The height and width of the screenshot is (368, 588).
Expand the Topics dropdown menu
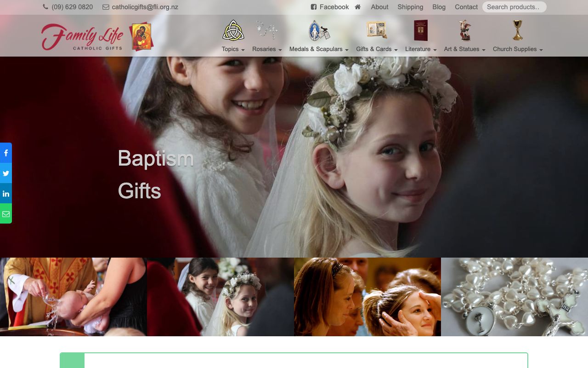[233, 49]
